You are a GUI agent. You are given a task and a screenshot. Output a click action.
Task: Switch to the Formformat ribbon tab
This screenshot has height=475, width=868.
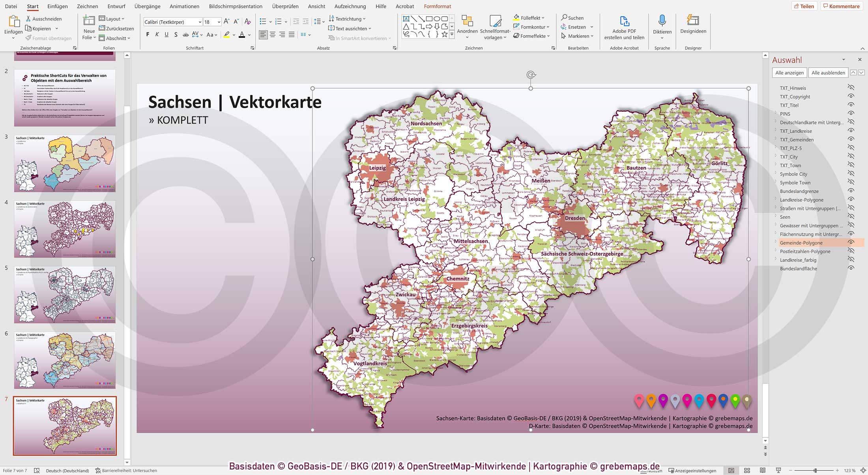tap(437, 6)
